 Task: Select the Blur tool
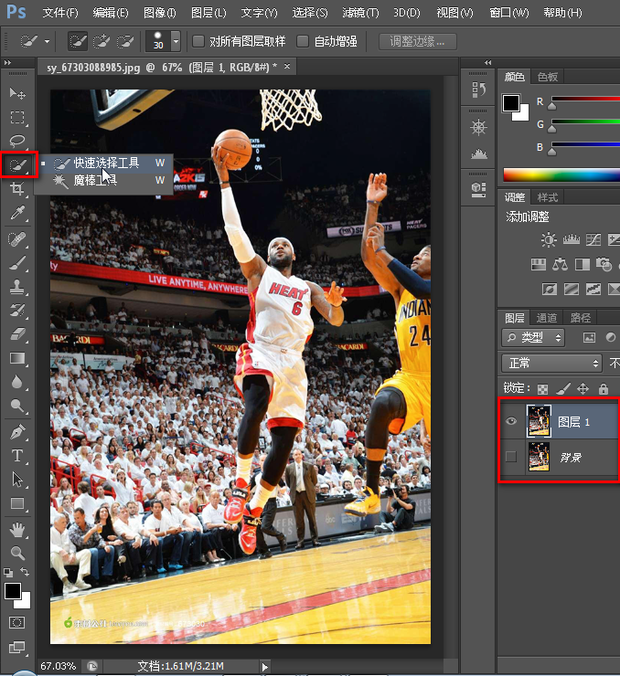click(x=17, y=382)
